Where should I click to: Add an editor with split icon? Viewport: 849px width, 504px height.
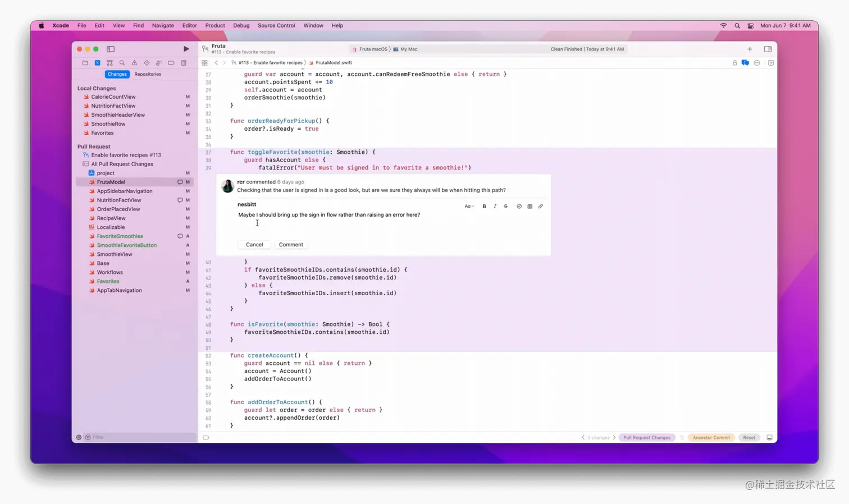(x=771, y=63)
